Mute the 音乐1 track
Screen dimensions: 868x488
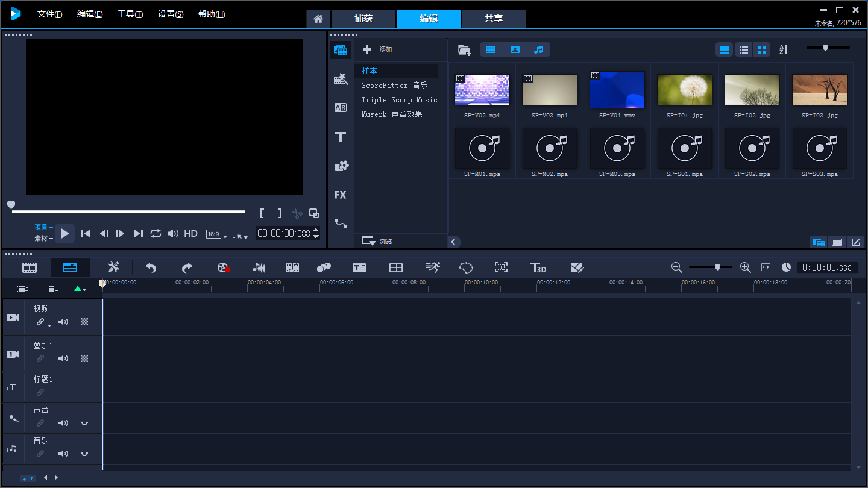63,454
